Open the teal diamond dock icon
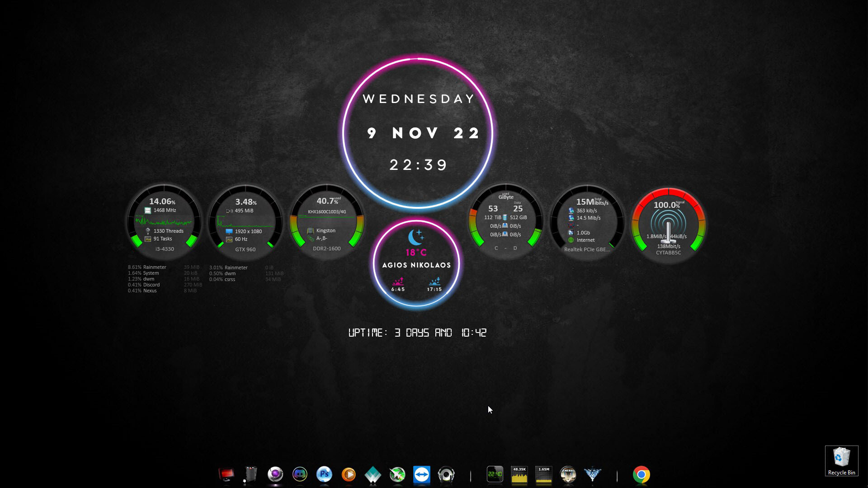Screen dimensions: 868x488 point(373,475)
